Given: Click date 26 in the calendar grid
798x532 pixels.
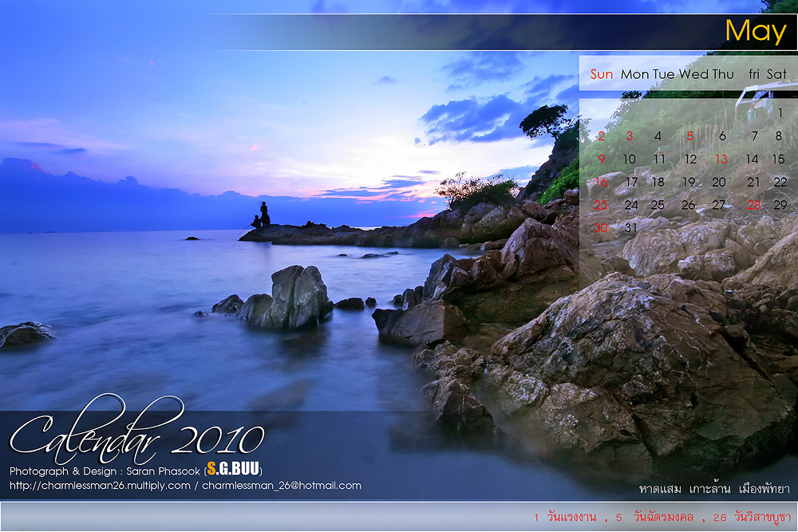Looking at the screenshot, I should click(688, 205).
